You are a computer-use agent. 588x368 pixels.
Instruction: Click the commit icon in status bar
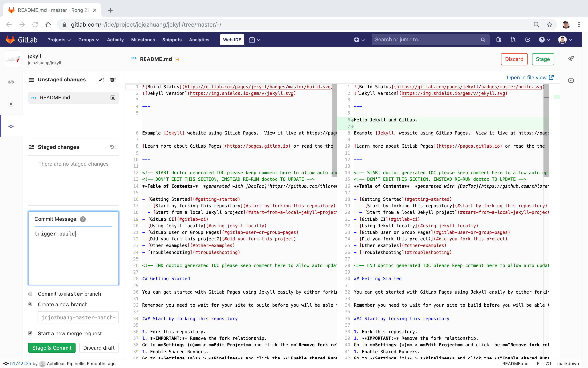point(6,364)
